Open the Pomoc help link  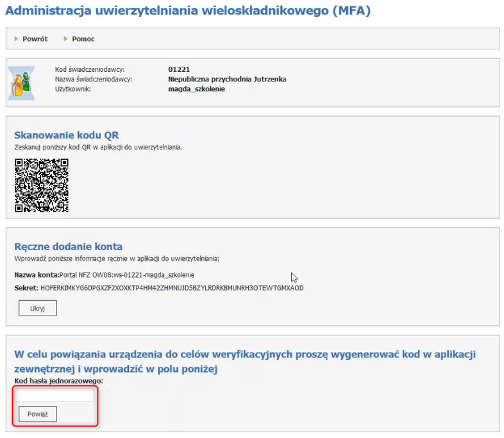83,39
